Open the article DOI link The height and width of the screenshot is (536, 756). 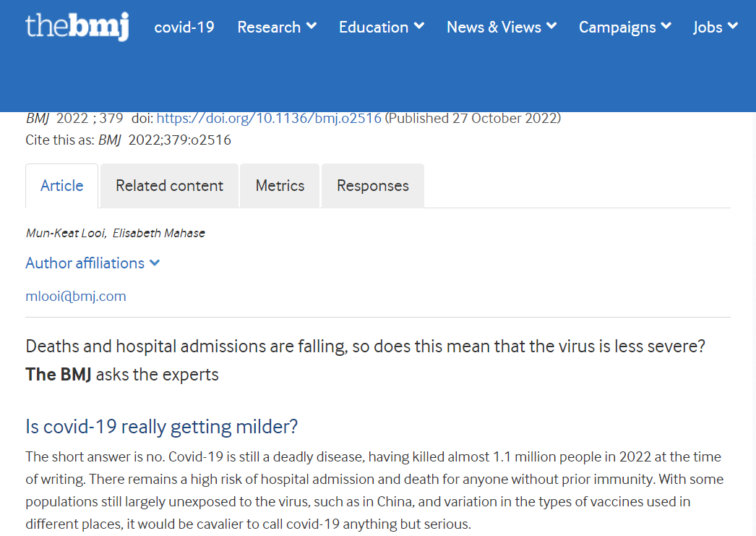click(x=269, y=119)
